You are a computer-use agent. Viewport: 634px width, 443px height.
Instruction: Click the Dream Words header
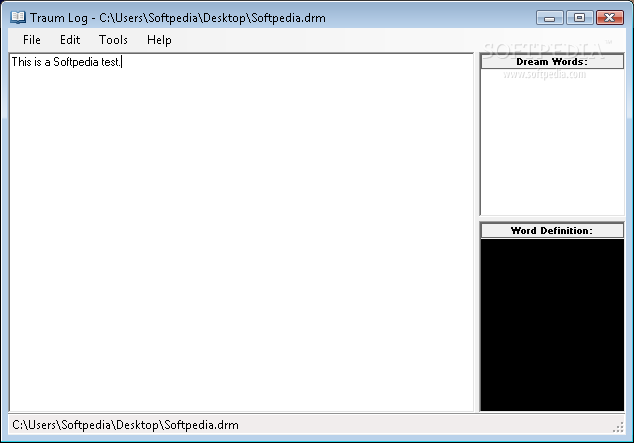[552, 62]
